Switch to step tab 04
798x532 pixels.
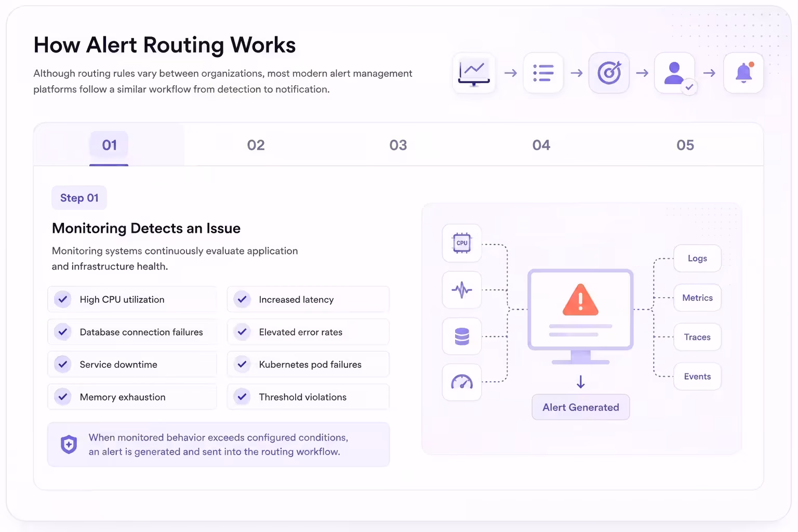(x=541, y=145)
